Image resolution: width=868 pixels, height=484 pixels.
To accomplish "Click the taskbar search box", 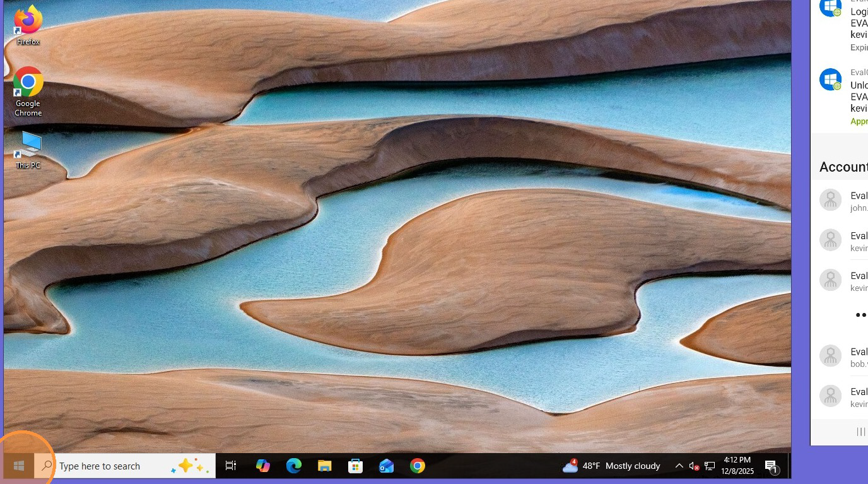I will coord(124,466).
